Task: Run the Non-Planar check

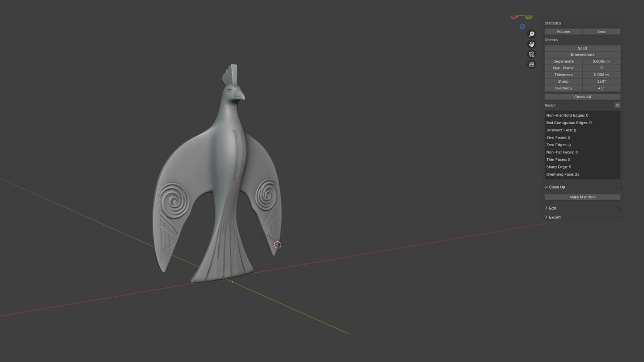Action: point(563,68)
